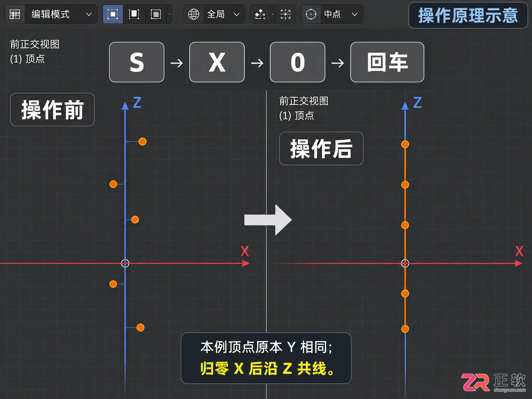
Task: Select lowest orange vertex in 操作前 view
Action: click(x=140, y=327)
